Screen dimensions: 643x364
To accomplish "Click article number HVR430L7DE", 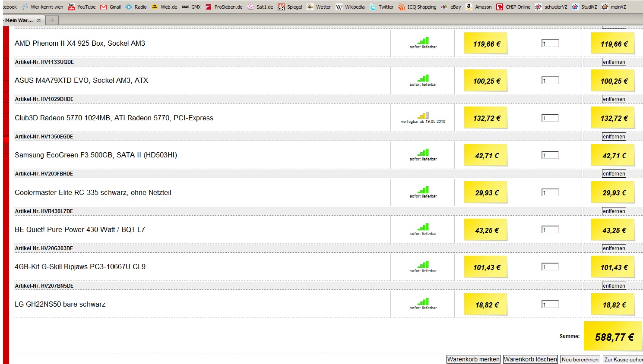I will [44, 211].
